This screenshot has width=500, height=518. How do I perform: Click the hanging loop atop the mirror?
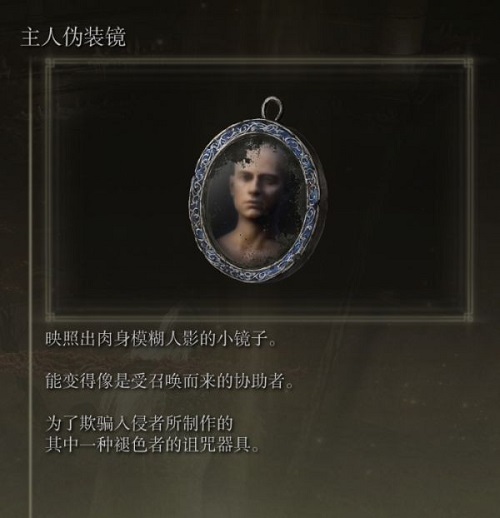[x=272, y=108]
